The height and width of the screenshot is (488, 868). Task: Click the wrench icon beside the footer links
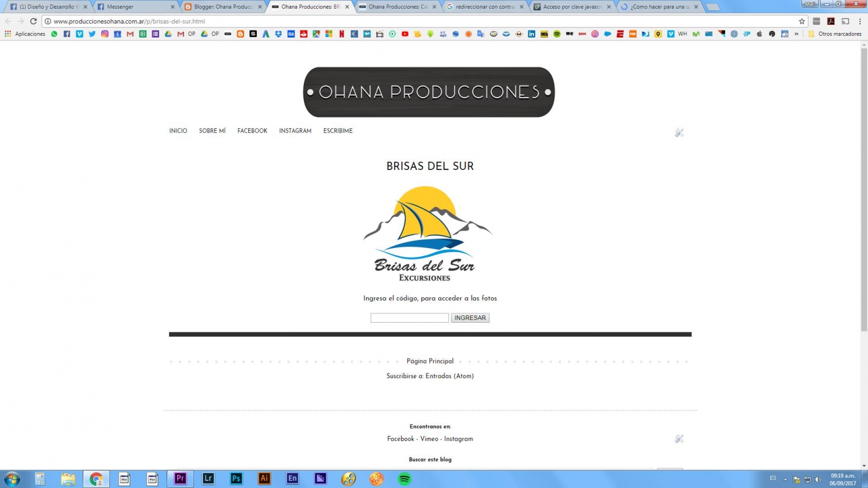pos(679,439)
